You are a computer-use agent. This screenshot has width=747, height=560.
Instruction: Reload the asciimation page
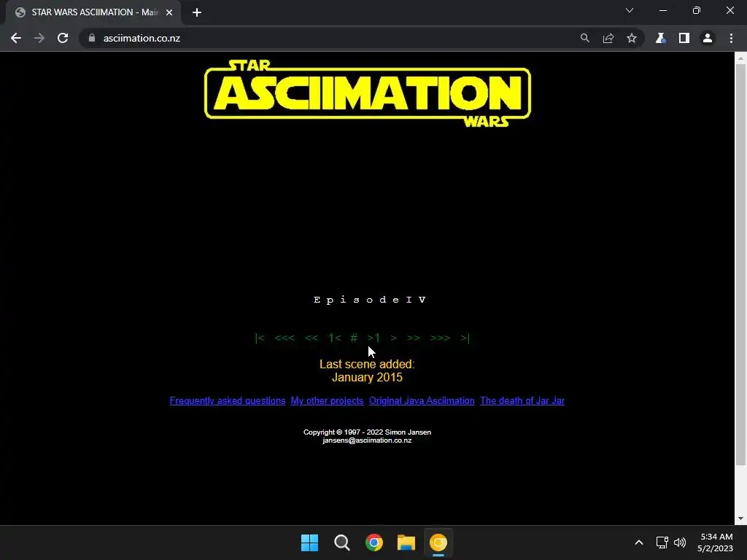(63, 38)
